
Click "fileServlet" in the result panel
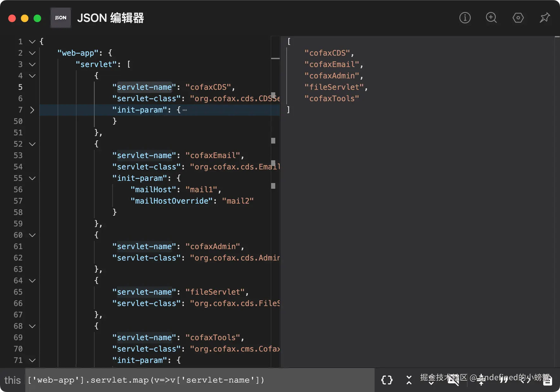tap(334, 87)
